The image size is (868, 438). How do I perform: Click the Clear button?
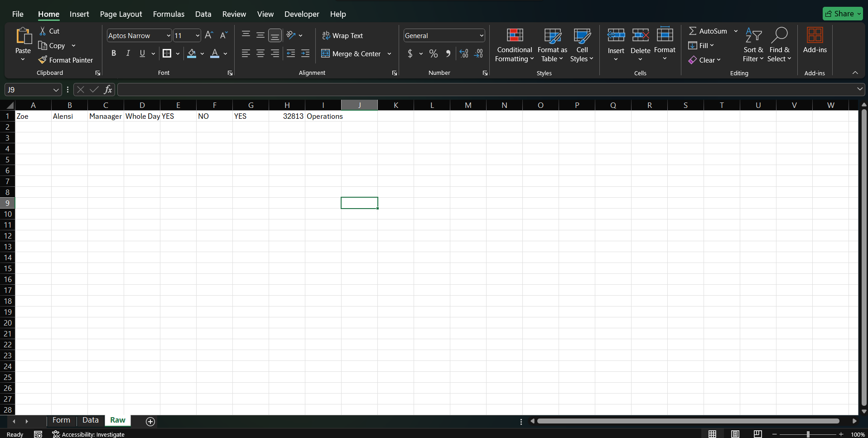point(704,60)
